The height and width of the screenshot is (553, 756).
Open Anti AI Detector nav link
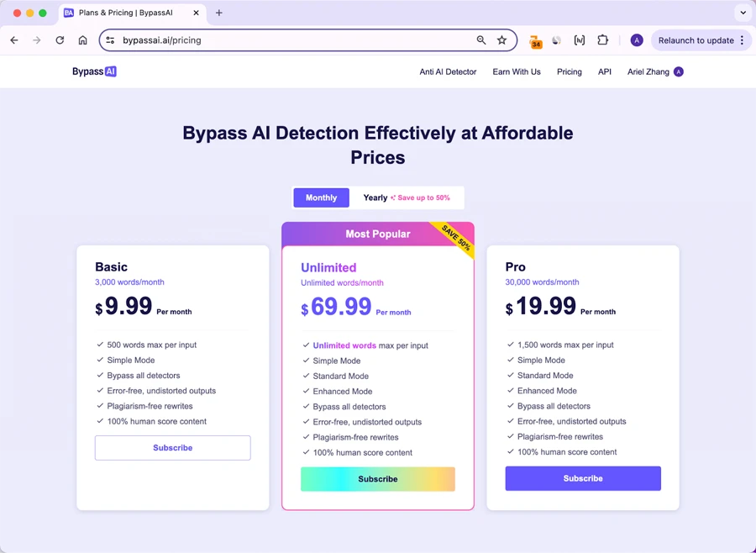point(448,72)
